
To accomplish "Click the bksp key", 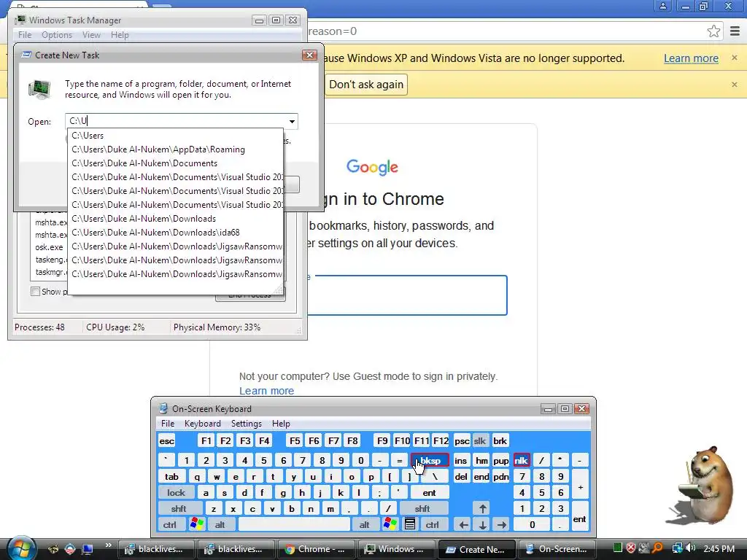I will tap(430, 461).
